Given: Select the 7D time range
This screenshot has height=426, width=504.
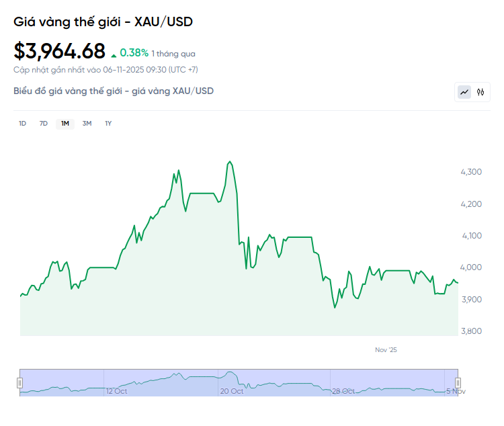Looking at the screenshot, I should 44,124.
